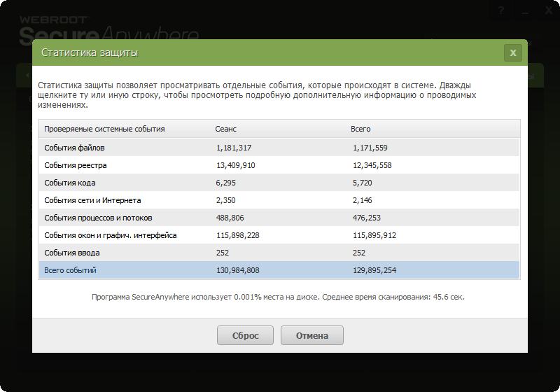
Task: Click session value 115,898,228
Action: 238,235
